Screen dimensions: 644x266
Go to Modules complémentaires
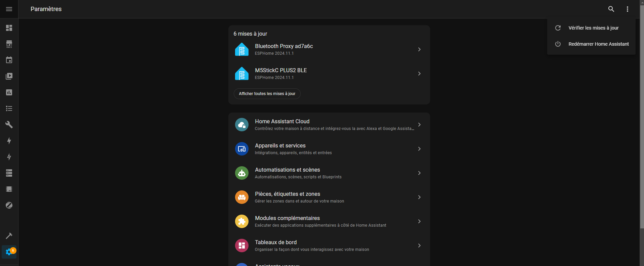coord(329,221)
